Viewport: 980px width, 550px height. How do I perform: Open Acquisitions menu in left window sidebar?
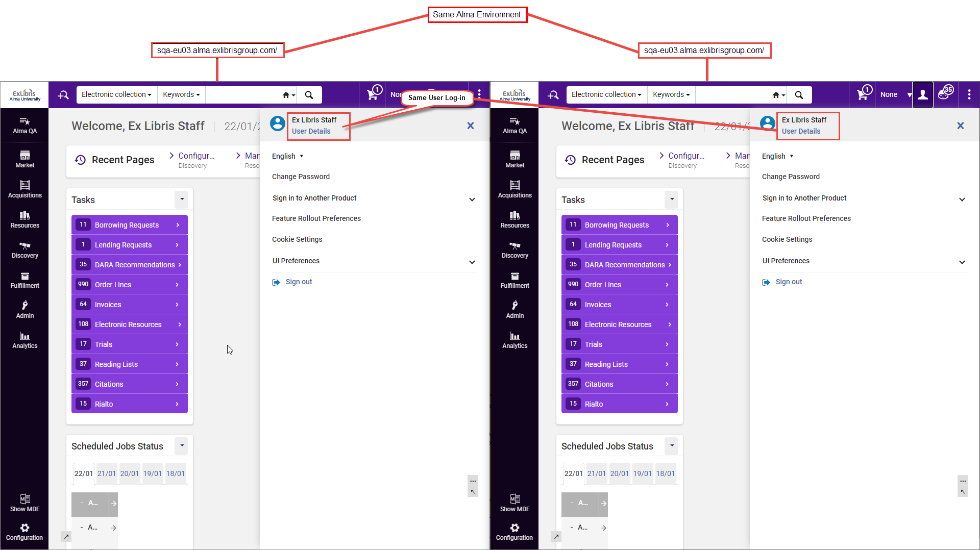[x=24, y=189]
